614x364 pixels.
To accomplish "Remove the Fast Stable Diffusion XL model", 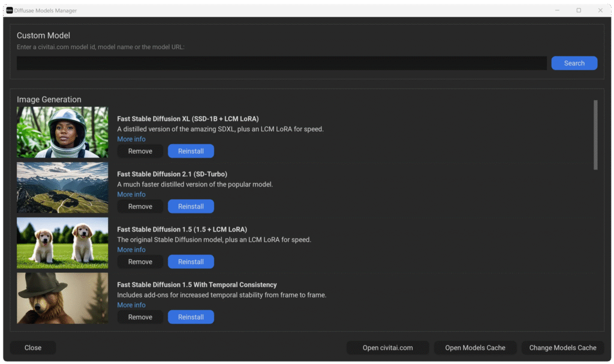I will tap(140, 151).
